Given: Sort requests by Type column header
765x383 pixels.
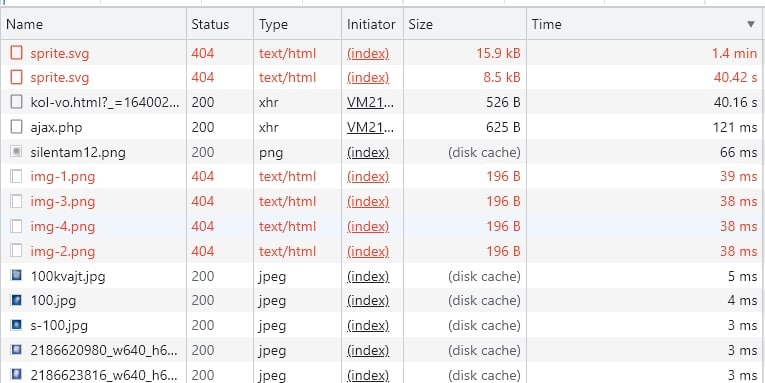Looking at the screenshot, I should click(x=273, y=24).
